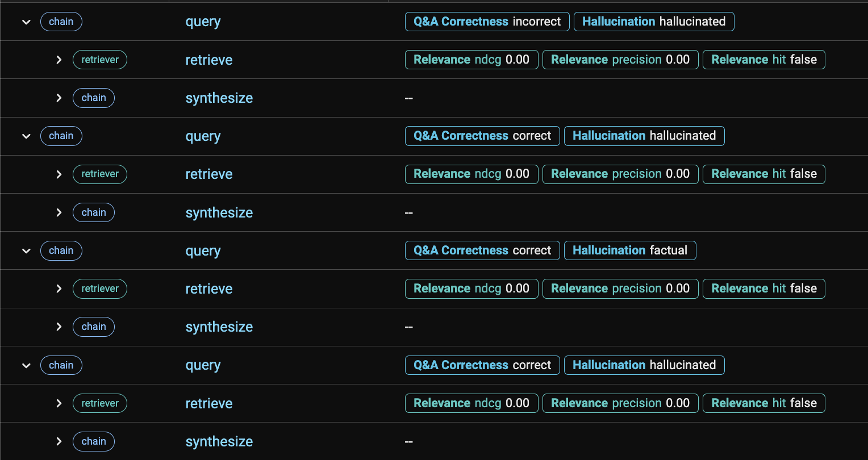Screen dimensions: 868x460
Task: Collapse the third query chain chevron
Action: click(x=26, y=250)
